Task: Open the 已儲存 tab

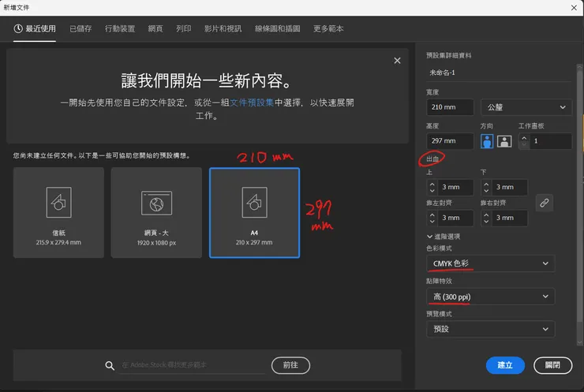Action: click(80, 28)
